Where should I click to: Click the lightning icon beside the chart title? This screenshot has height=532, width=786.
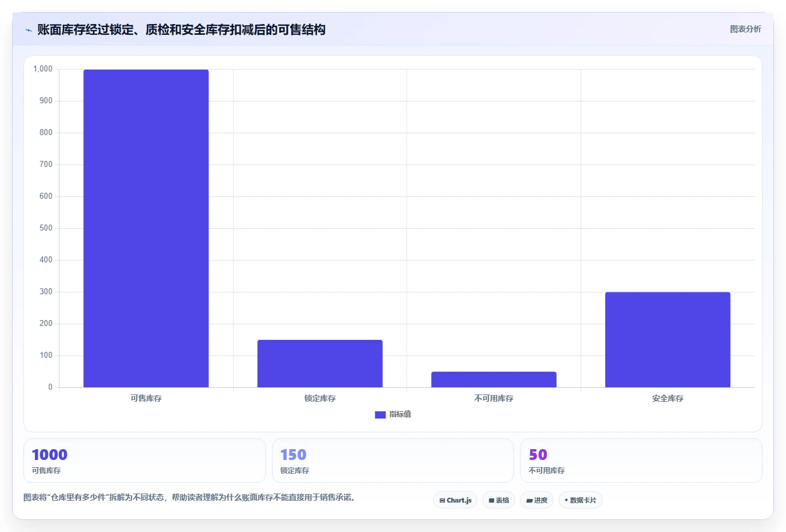click(28, 29)
